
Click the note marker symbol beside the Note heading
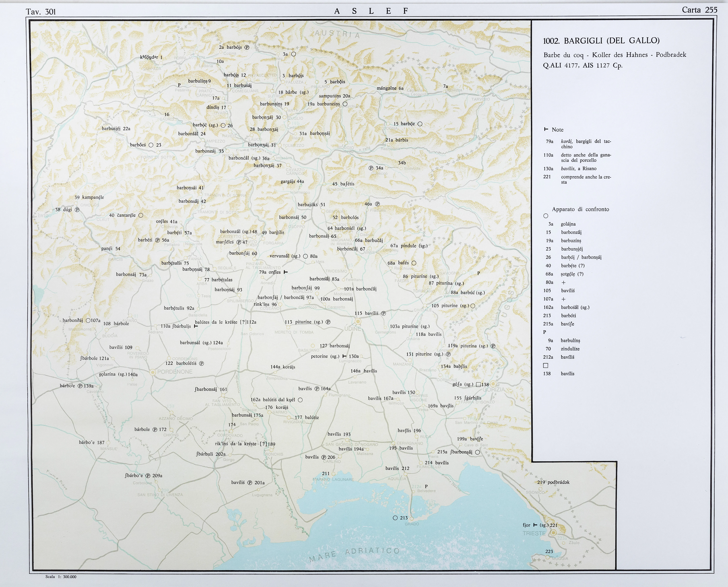[x=546, y=129]
